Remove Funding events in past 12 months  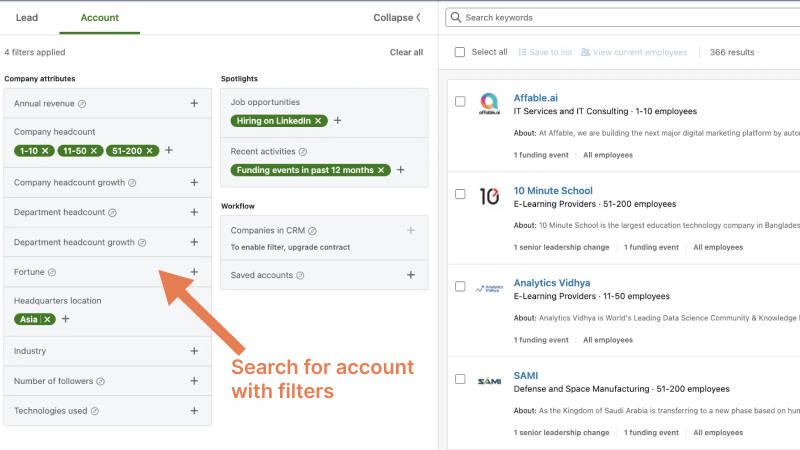(x=381, y=170)
